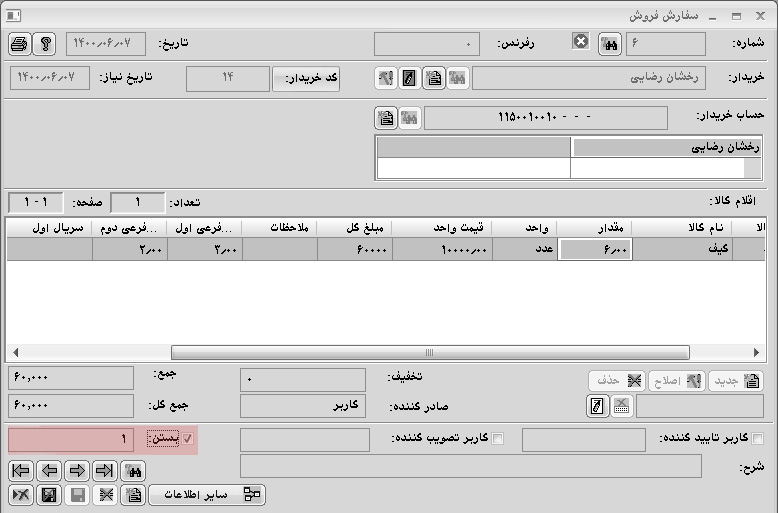Click the شرح description field
This screenshot has height=513, width=778.
point(480,467)
